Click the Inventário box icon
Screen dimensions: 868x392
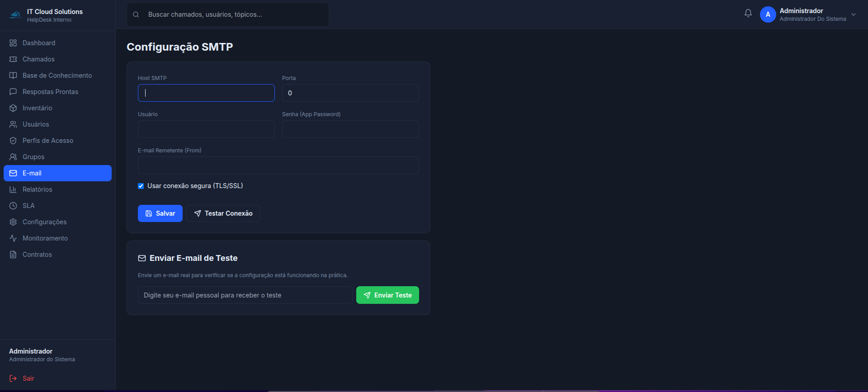coord(13,108)
